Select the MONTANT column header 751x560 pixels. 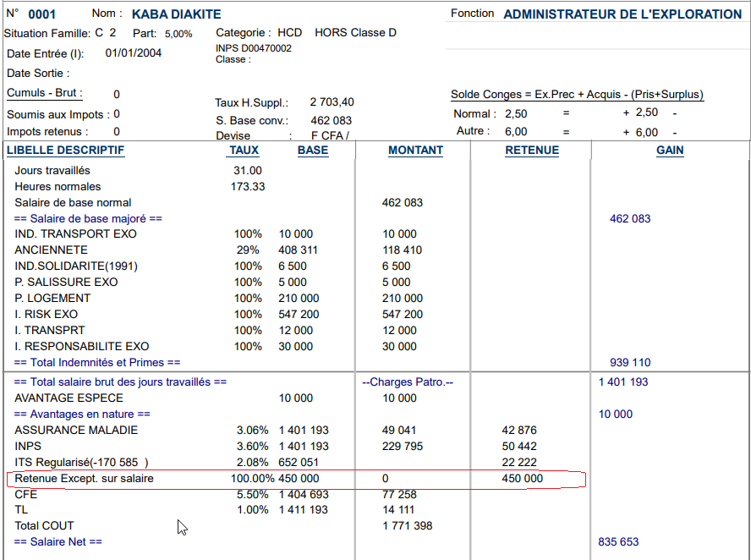click(x=415, y=151)
